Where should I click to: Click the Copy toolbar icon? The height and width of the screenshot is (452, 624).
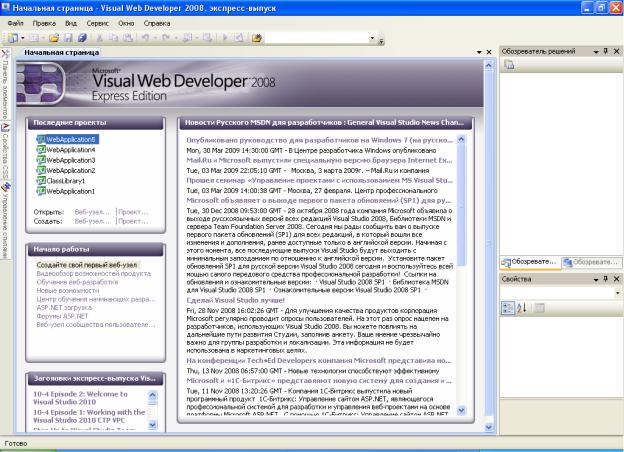[x=114, y=38]
